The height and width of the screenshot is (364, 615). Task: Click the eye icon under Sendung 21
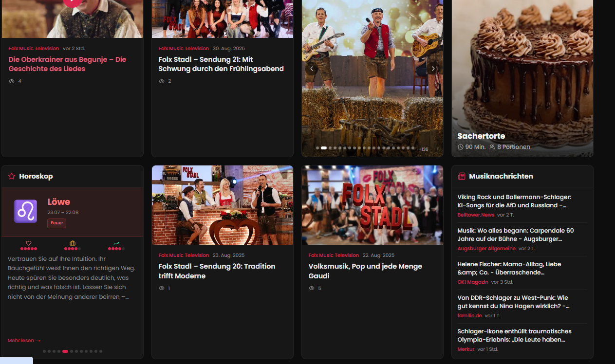162,81
